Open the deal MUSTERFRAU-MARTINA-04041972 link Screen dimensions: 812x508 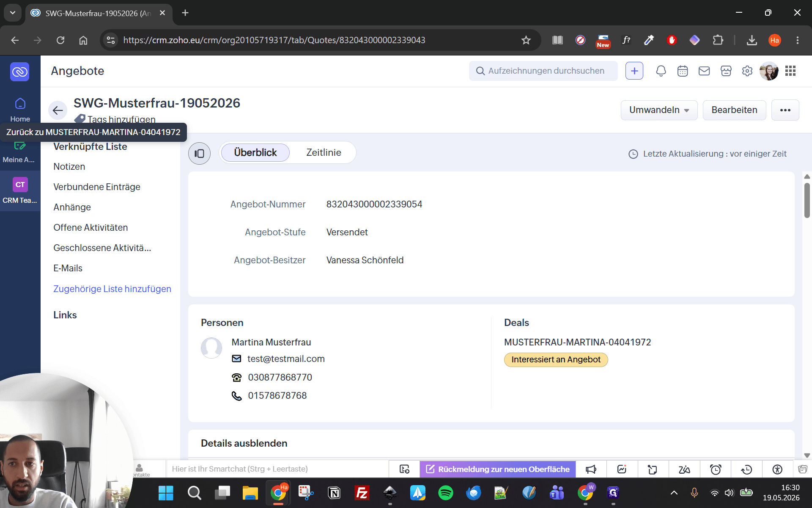578,342
